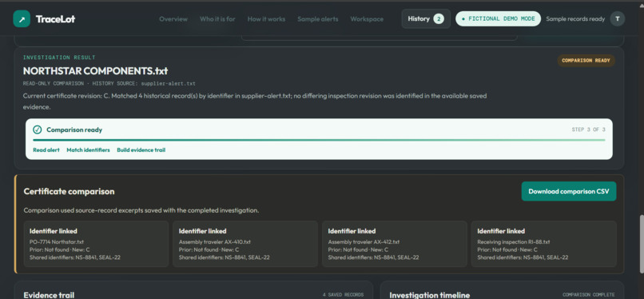Click the Comparison ready checkmark icon
This screenshot has height=299, width=644.
click(x=38, y=130)
